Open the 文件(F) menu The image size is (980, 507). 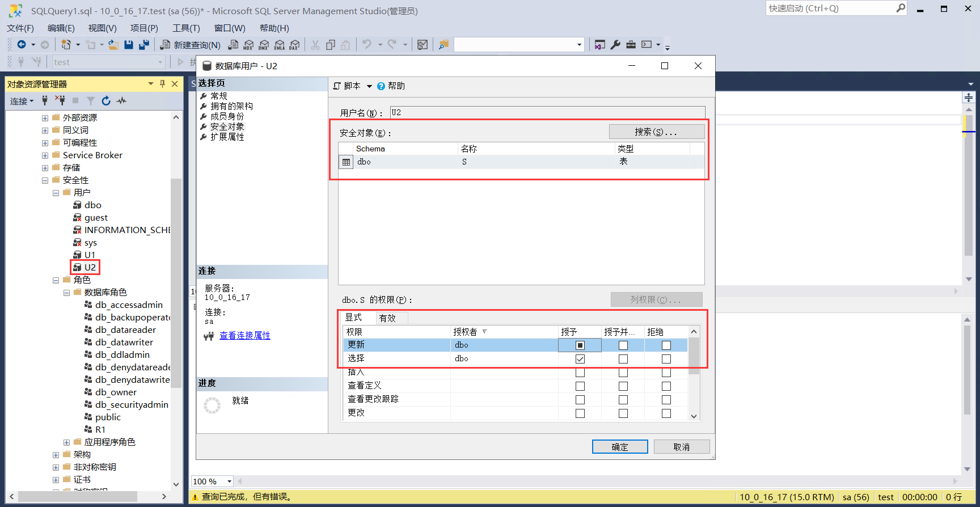pos(20,28)
